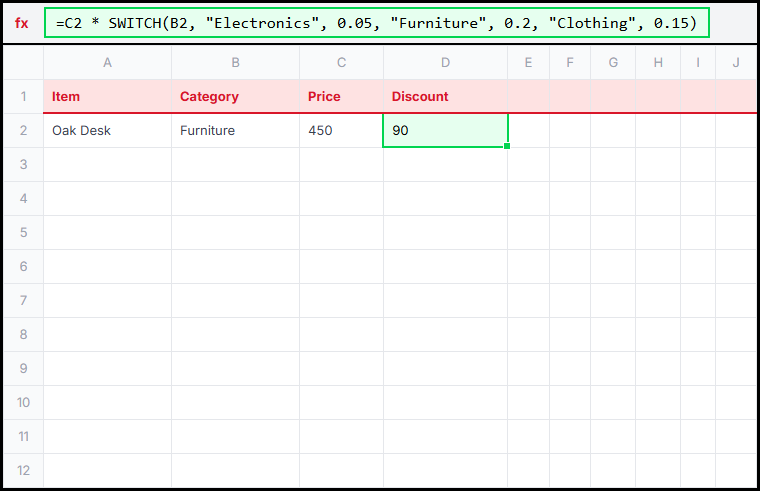
Task: Click the Category header cell
Action: coord(235,97)
